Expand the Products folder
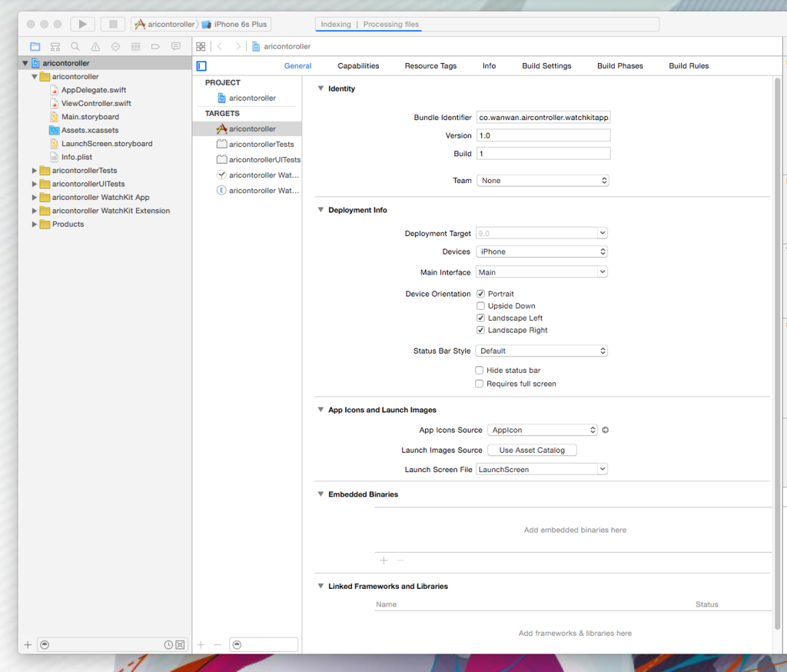The height and width of the screenshot is (672, 787). pos(34,225)
